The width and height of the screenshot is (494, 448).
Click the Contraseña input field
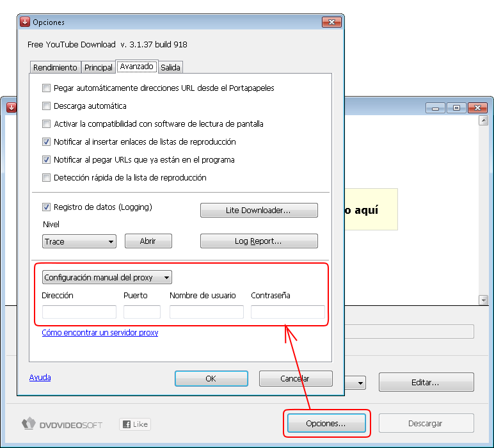click(288, 312)
